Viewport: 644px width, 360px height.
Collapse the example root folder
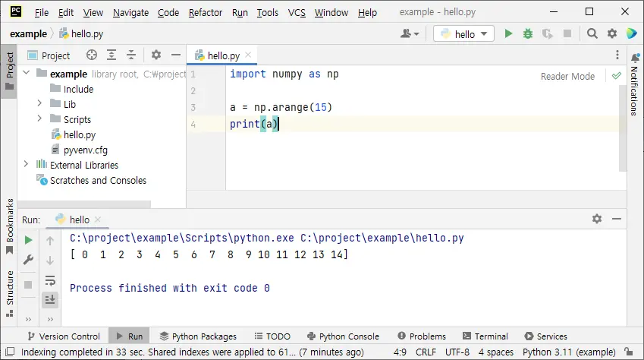[x=27, y=73]
